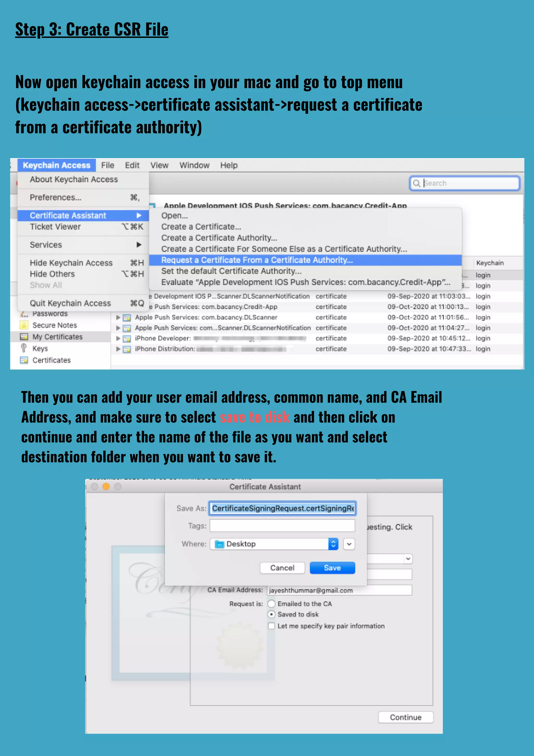
Task: Click the Where dropdown stepper arrows
Action: point(333,544)
